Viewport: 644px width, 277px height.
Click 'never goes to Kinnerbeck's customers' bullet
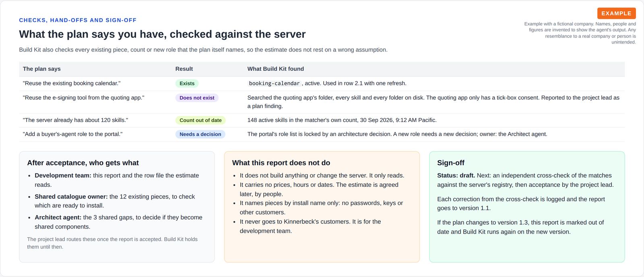[x=310, y=226]
